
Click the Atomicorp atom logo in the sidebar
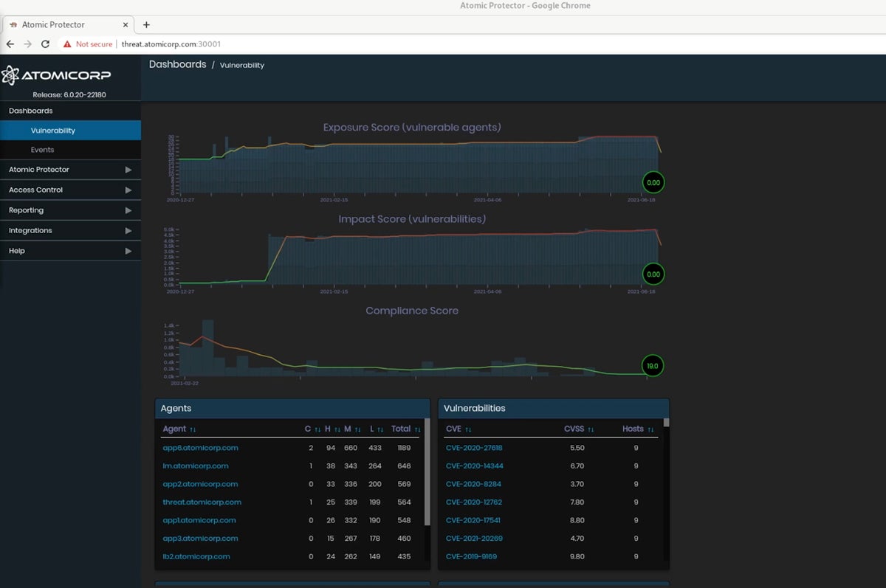pos(10,75)
